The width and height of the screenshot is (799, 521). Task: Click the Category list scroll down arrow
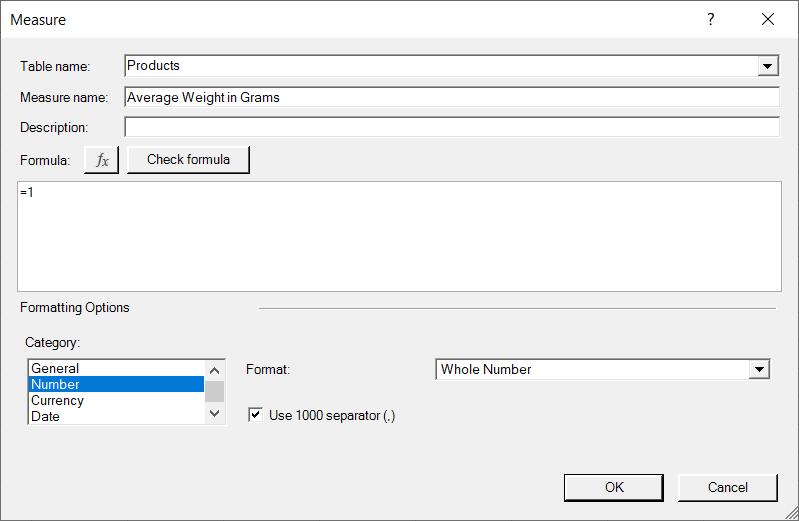click(x=215, y=413)
